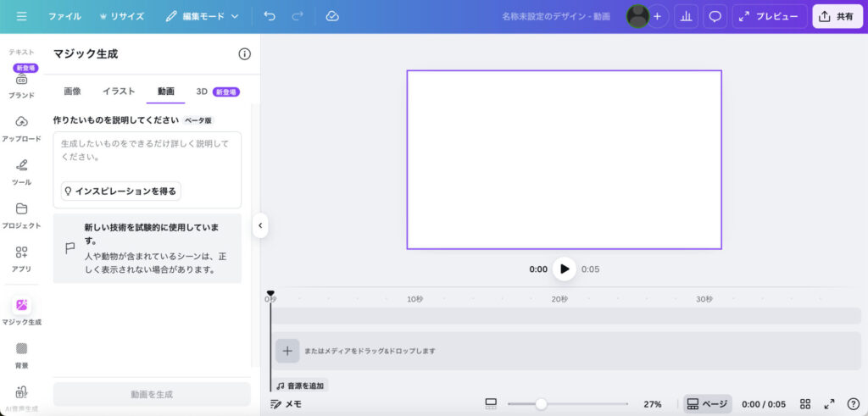Collapse the side panel with chevron

260,225
